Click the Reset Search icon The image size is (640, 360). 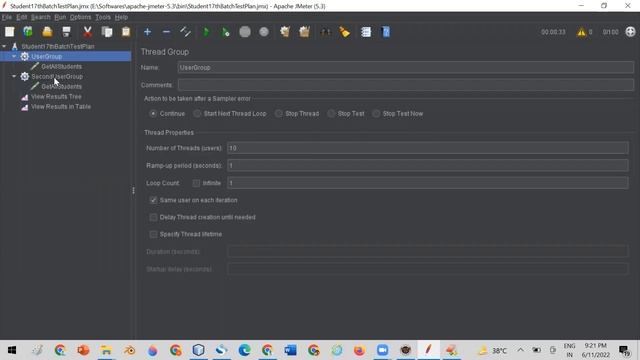click(x=344, y=32)
